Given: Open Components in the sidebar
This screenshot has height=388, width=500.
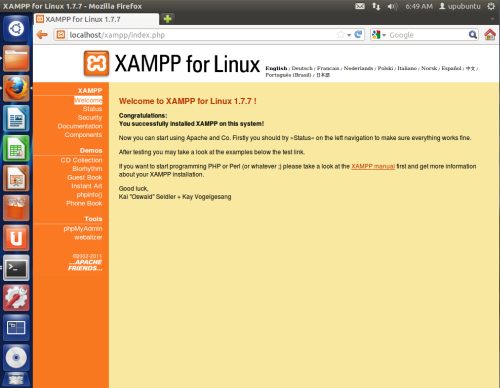Looking at the screenshot, I should coord(83,135).
